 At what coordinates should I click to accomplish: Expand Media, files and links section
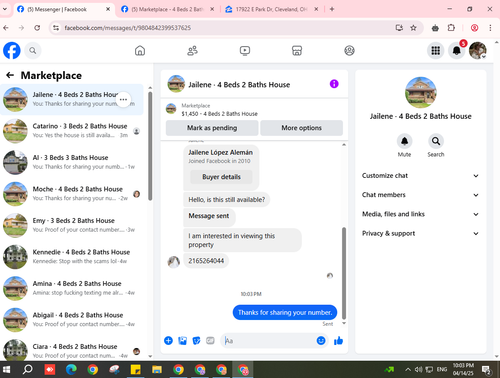[x=420, y=214]
